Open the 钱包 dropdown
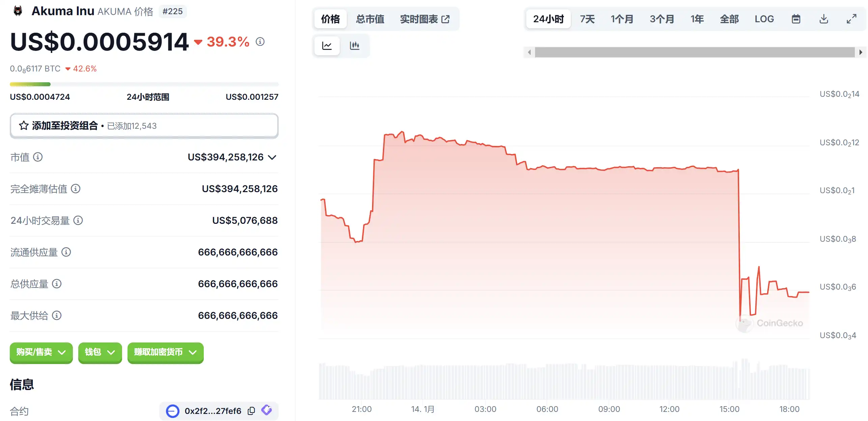The image size is (868, 421). tap(100, 352)
